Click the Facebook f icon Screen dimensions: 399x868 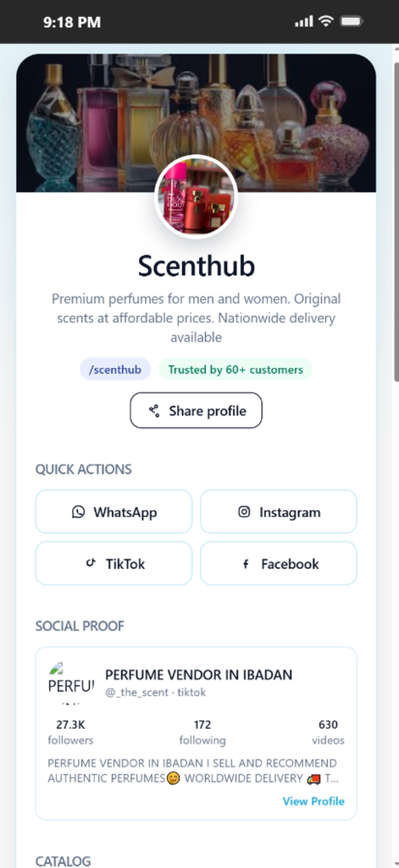click(x=246, y=564)
